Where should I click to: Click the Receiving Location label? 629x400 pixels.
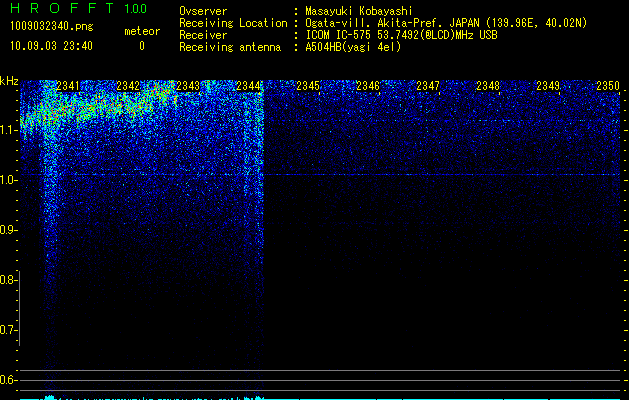pos(233,23)
